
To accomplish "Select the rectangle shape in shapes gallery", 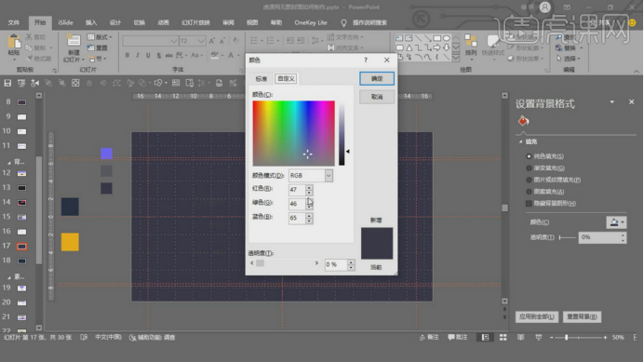I will (x=437, y=38).
